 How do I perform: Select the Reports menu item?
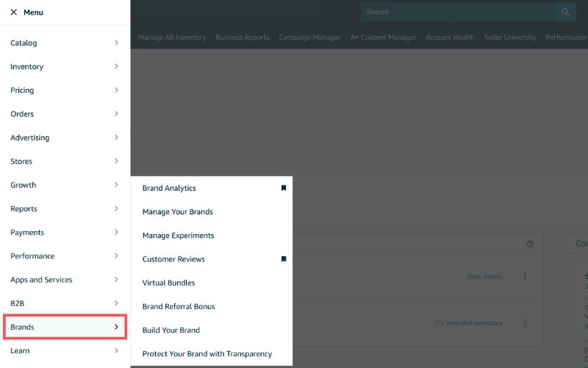[x=65, y=208]
